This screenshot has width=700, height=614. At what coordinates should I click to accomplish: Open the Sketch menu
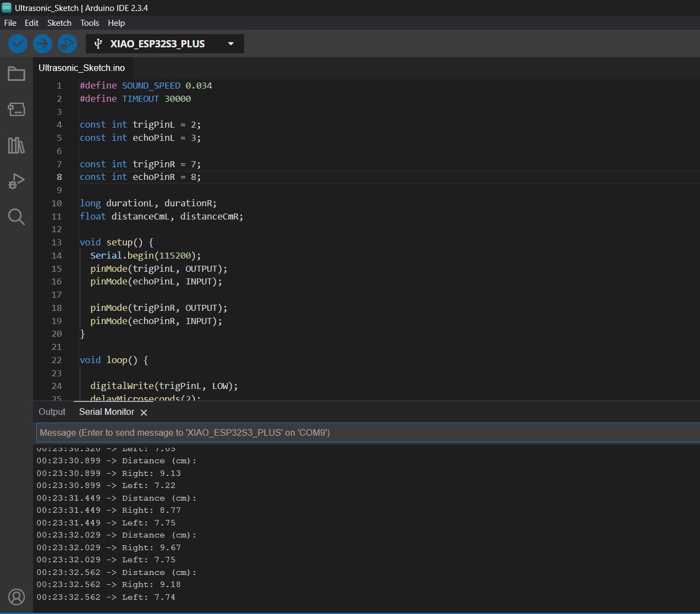coord(59,23)
